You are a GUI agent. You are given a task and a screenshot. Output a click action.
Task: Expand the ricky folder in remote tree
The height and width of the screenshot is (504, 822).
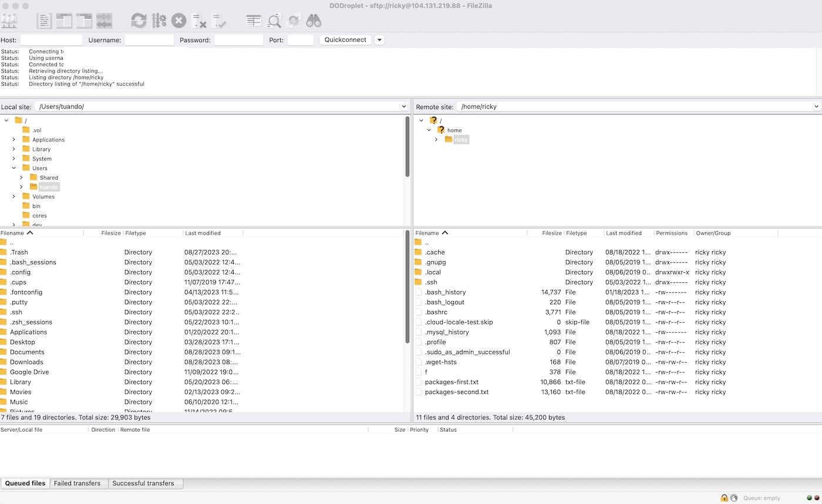[436, 140]
